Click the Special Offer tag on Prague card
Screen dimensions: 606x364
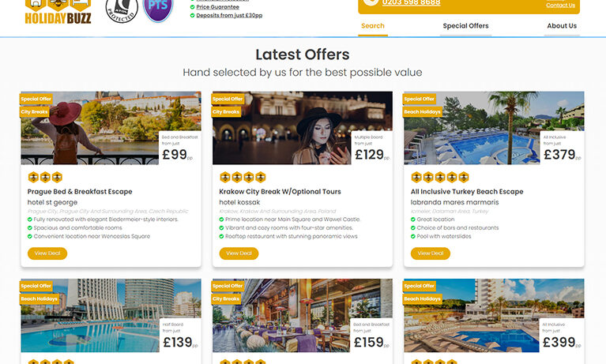(x=36, y=99)
